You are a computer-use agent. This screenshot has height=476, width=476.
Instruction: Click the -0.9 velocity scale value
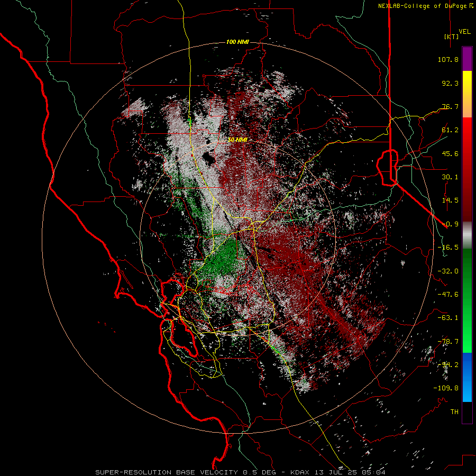coord(450,224)
